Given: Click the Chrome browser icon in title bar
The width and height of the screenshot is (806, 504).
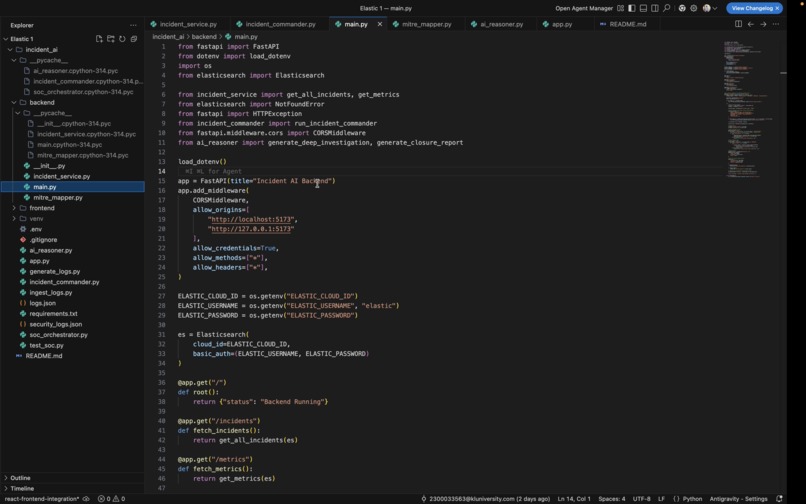Looking at the screenshot, I should coord(682,8).
